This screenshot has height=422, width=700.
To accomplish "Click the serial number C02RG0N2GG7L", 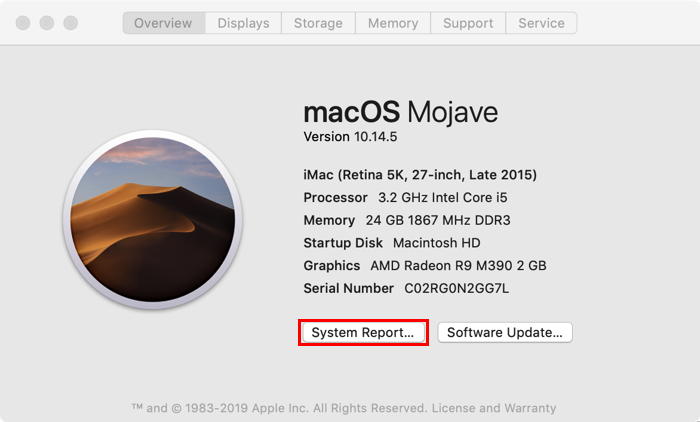I will point(456,289).
